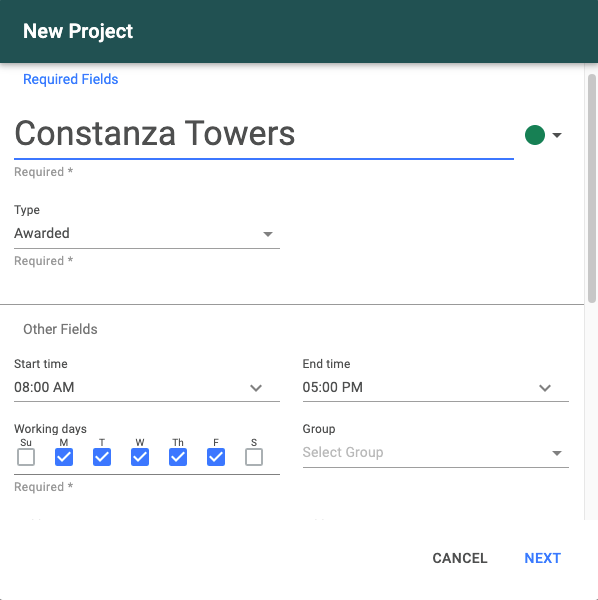Uncheck the Monday working day checkbox
The height and width of the screenshot is (600, 598).
[64, 457]
